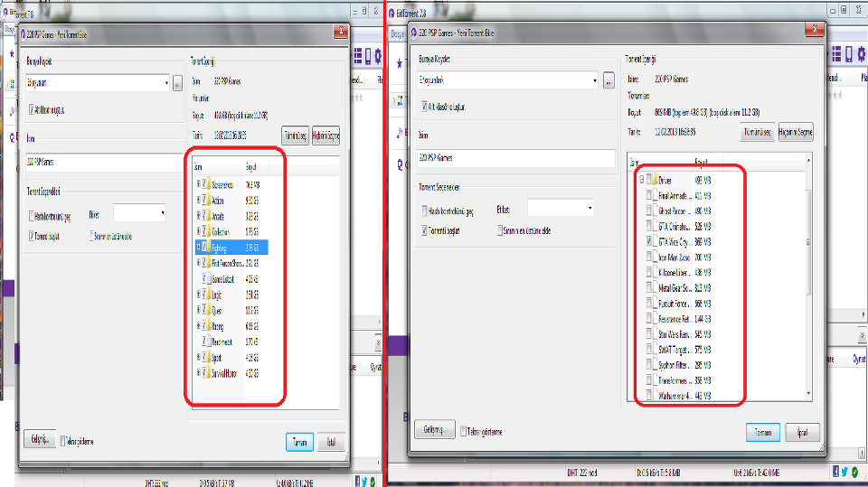Screen dimensions: 868x487
Task: Select the Final Armada file row
Action: [x=679, y=195]
